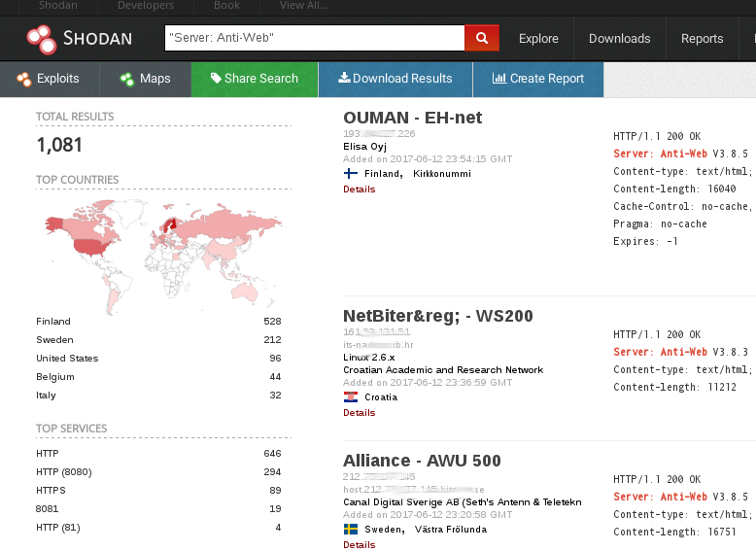Open the View All... top bar link
756x551 pixels.
pyautogui.click(x=304, y=5)
